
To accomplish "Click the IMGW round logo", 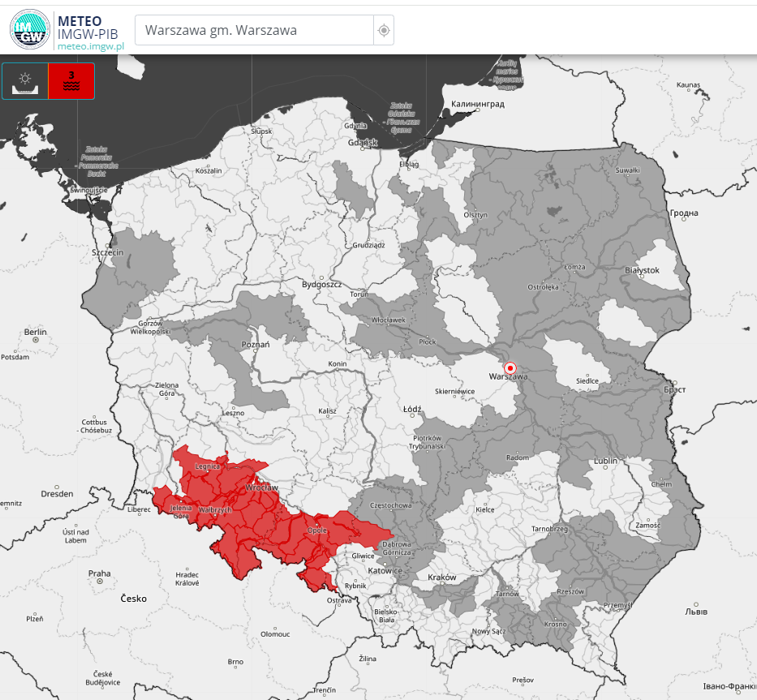I will (30, 29).
